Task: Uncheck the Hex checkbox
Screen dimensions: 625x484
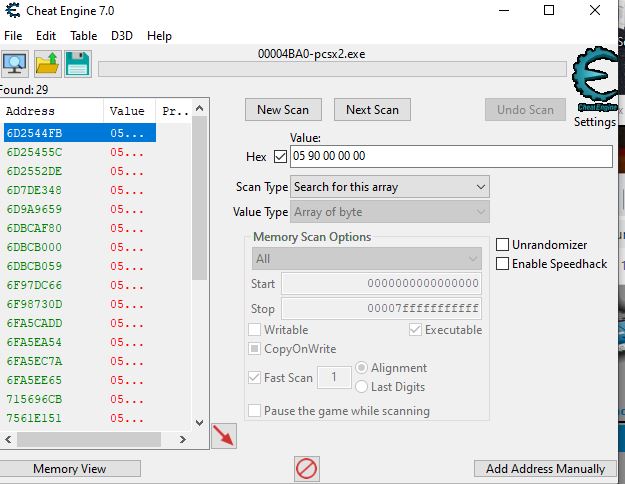Action: [280, 157]
